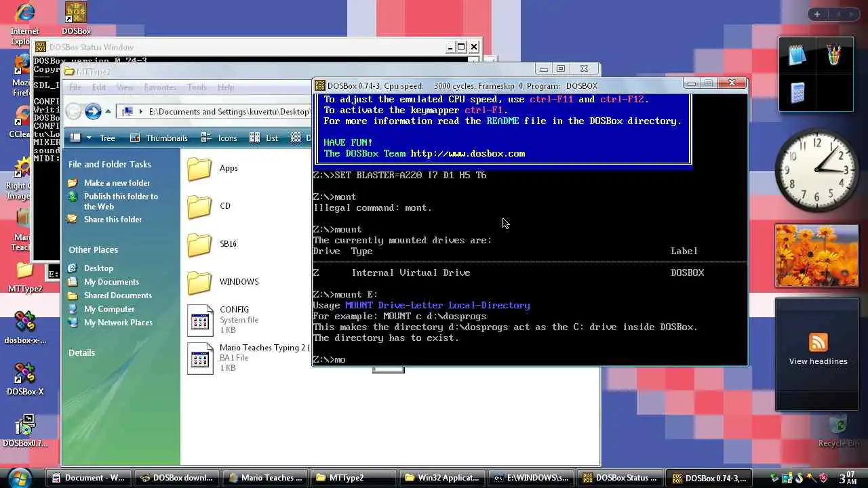Viewport: 868px width, 488px height.
Task: Open the notepad gadget in sidebar launcher
Action: click(798, 56)
